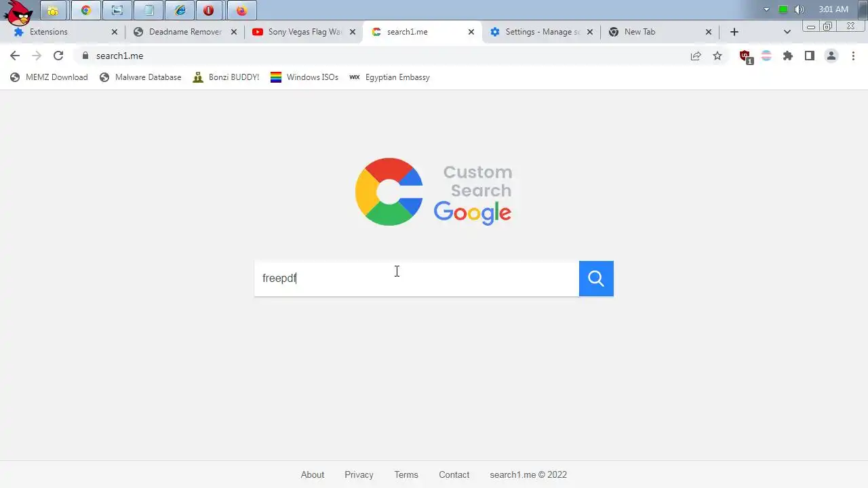Click the Contact footer link
868x488 pixels.
454,475
